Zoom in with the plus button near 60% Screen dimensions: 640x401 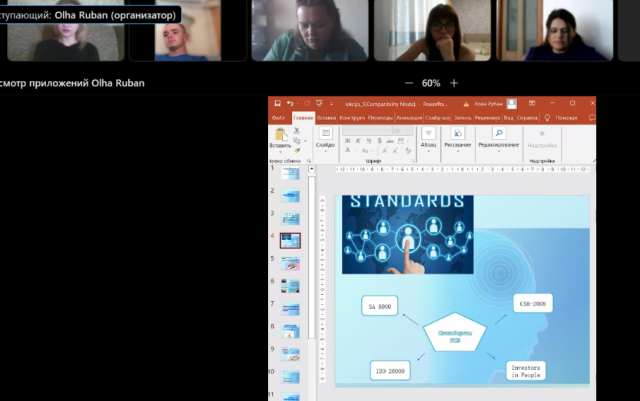(454, 83)
